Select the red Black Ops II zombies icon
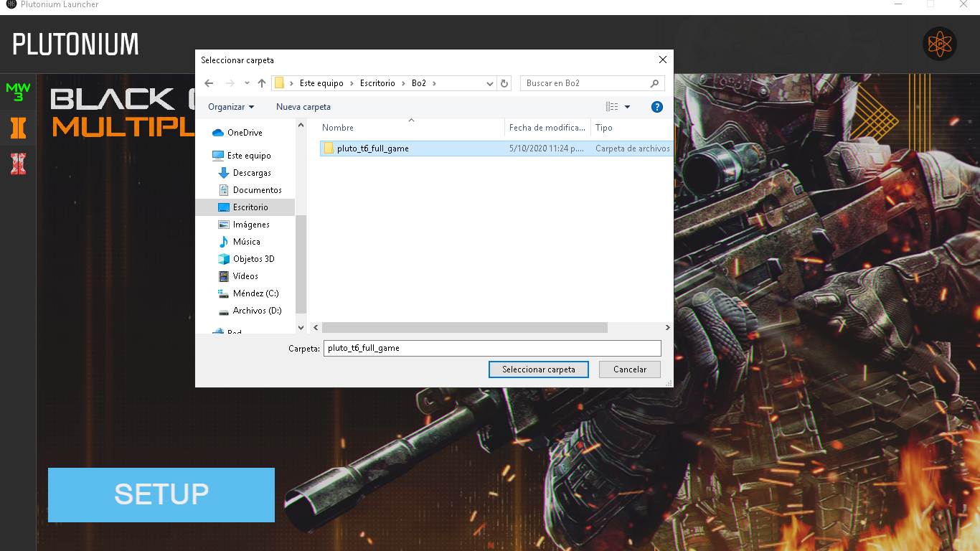Image resolution: width=980 pixels, height=551 pixels. point(18,164)
